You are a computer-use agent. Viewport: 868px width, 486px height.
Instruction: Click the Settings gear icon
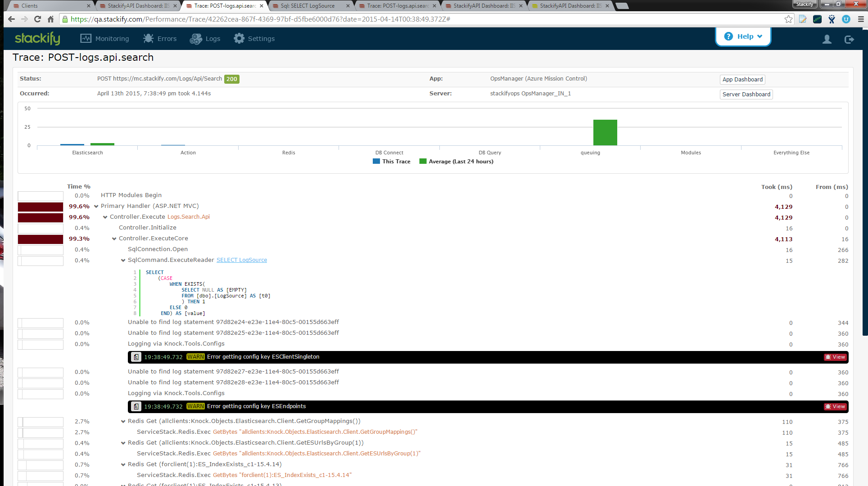point(239,39)
